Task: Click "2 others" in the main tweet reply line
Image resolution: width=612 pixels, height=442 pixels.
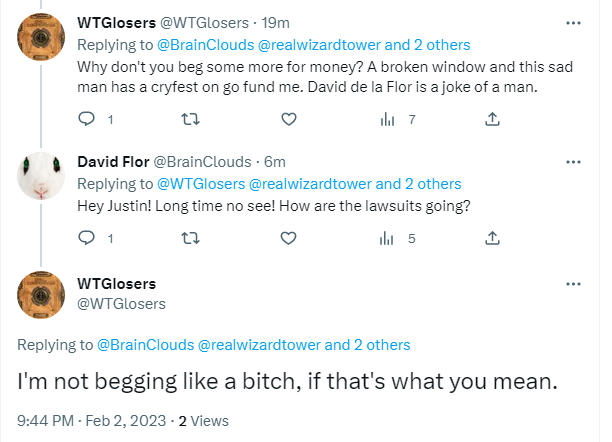Action: tap(381, 345)
